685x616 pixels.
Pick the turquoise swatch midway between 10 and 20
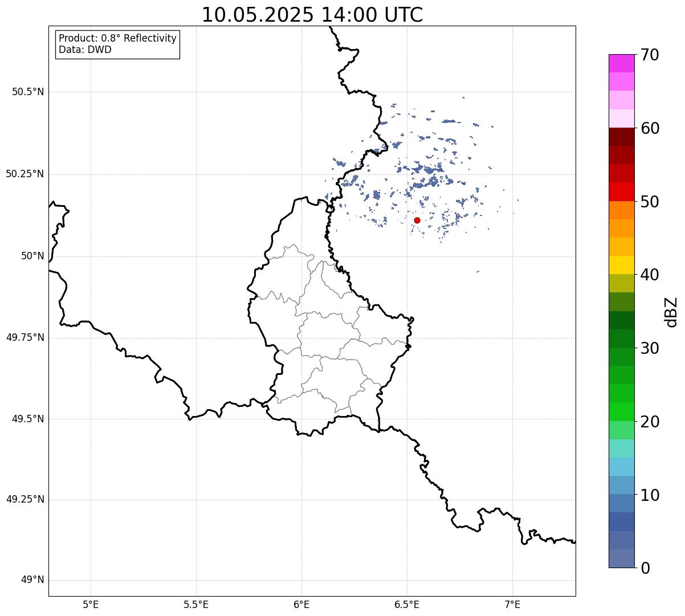pos(621,448)
